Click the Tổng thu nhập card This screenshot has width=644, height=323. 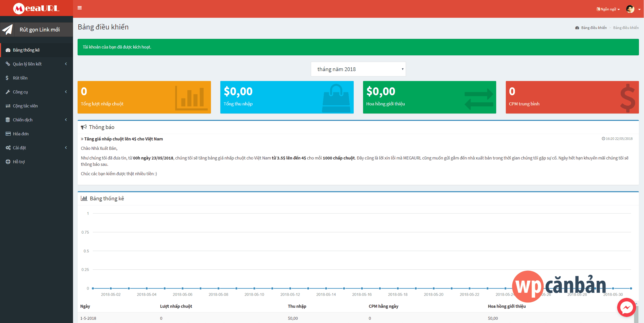click(x=287, y=97)
